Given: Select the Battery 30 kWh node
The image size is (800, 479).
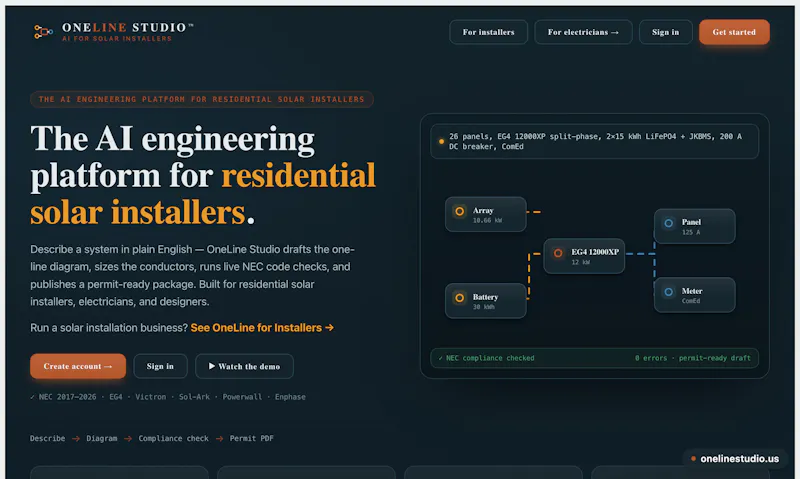Looking at the screenshot, I should (486, 301).
